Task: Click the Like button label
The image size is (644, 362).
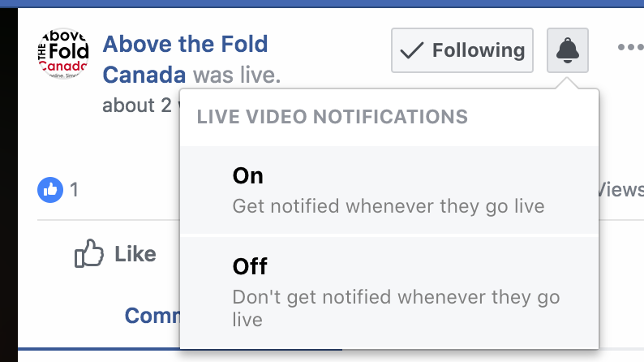Action: 135,254
